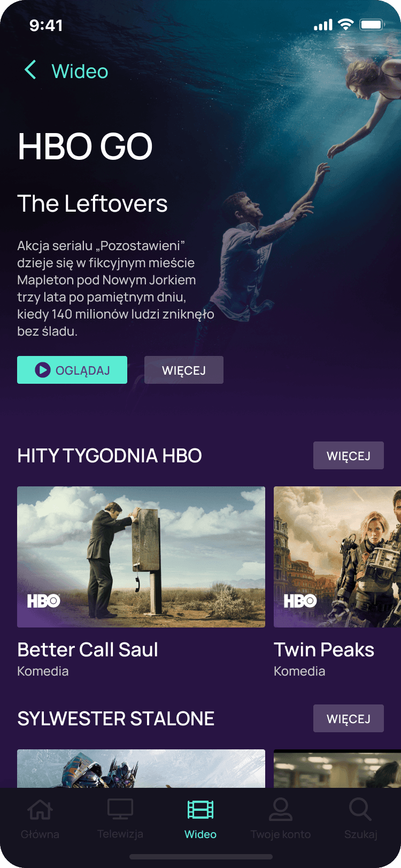Screen dimensions: 401x868
Task: Tap the Wideo film strip icon
Action: pyautogui.click(x=200, y=809)
